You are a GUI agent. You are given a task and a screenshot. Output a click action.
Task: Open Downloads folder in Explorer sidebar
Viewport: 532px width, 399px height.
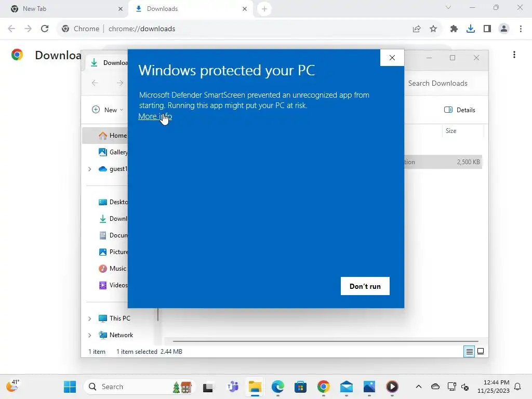tap(113, 219)
